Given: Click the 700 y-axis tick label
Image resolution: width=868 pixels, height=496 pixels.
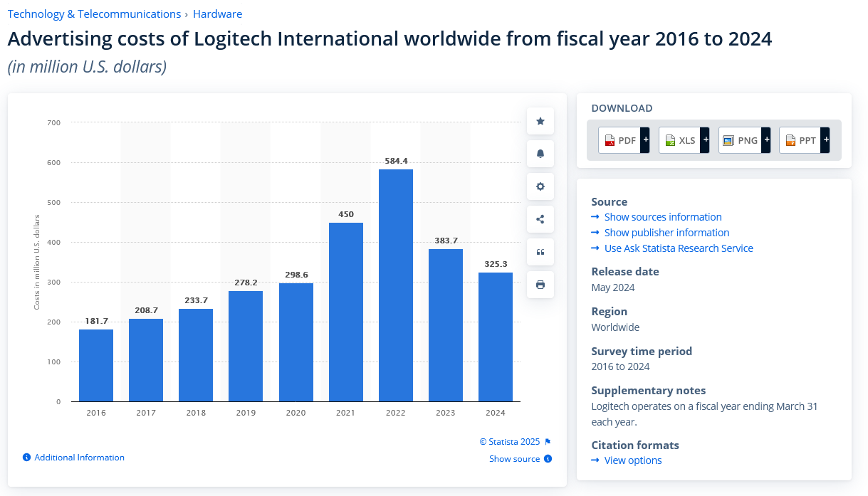Looking at the screenshot, I should click(x=55, y=122).
